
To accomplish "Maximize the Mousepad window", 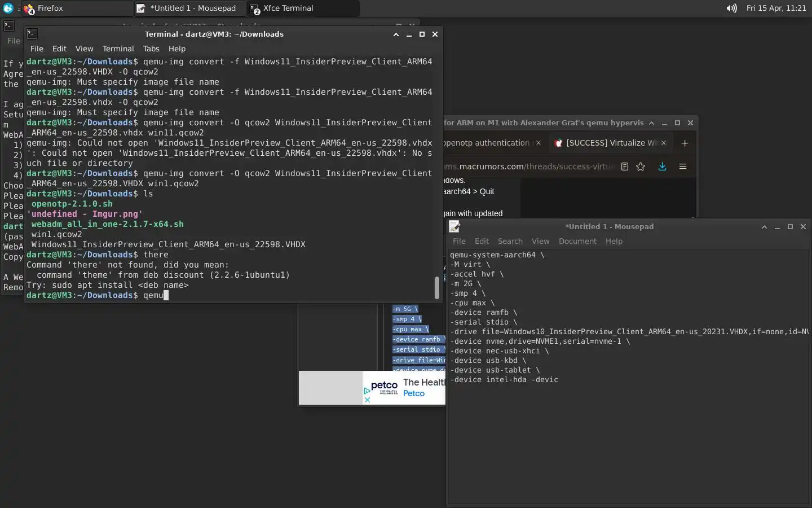I will (790, 226).
